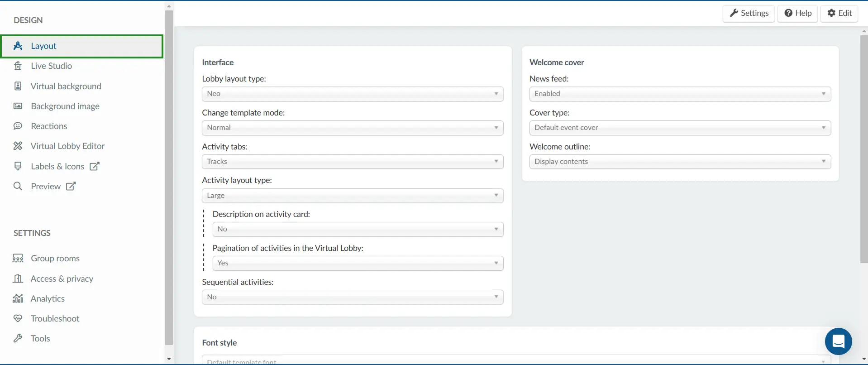Click the main content scrollbar thumb
Screen dimensions: 868x365
click(864, 149)
